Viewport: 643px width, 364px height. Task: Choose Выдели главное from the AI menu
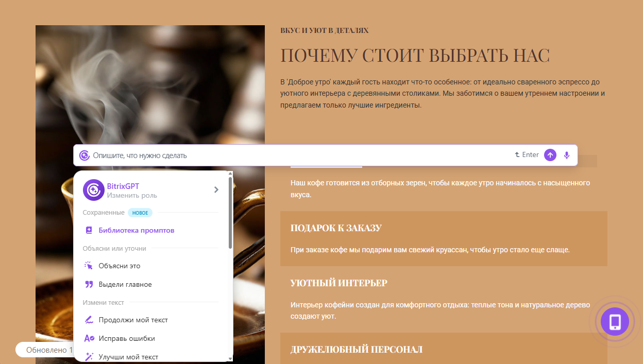tap(125, 284)
